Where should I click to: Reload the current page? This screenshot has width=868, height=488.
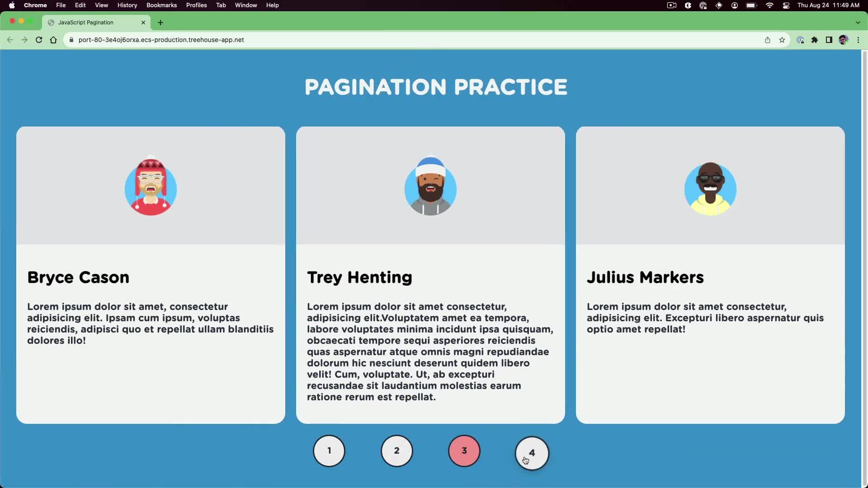click(39, 40)
